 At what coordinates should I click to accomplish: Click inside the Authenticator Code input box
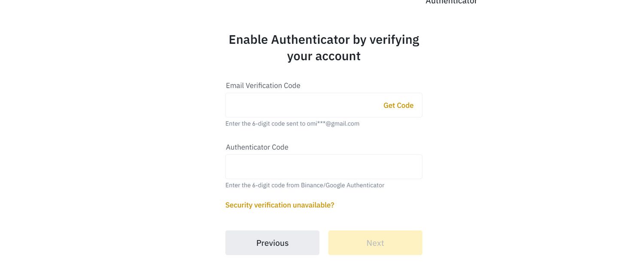pos(324,167)
